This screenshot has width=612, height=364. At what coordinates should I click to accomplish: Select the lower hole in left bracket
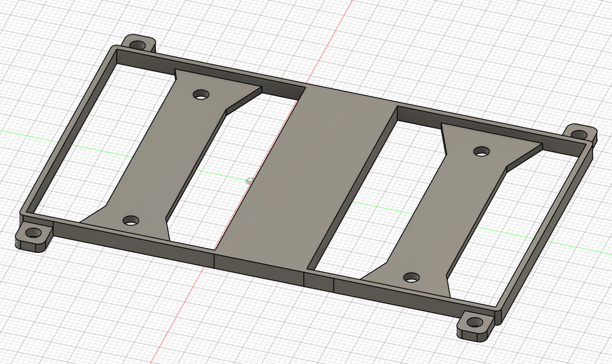click(131, 221)
